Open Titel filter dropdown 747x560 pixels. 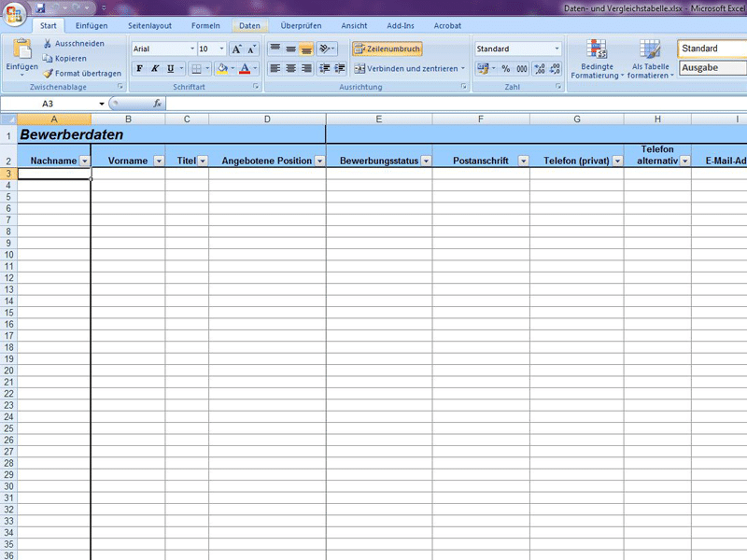203,161
